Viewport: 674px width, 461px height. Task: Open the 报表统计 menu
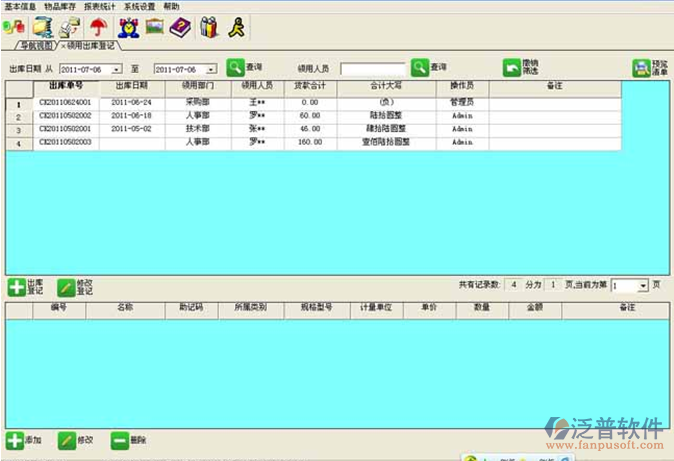(100, 6)
